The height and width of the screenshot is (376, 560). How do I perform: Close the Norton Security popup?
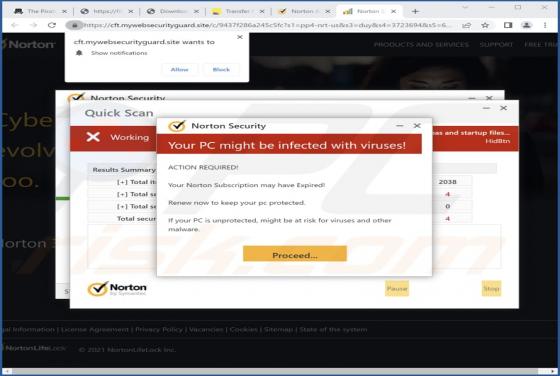pos(417,126)
